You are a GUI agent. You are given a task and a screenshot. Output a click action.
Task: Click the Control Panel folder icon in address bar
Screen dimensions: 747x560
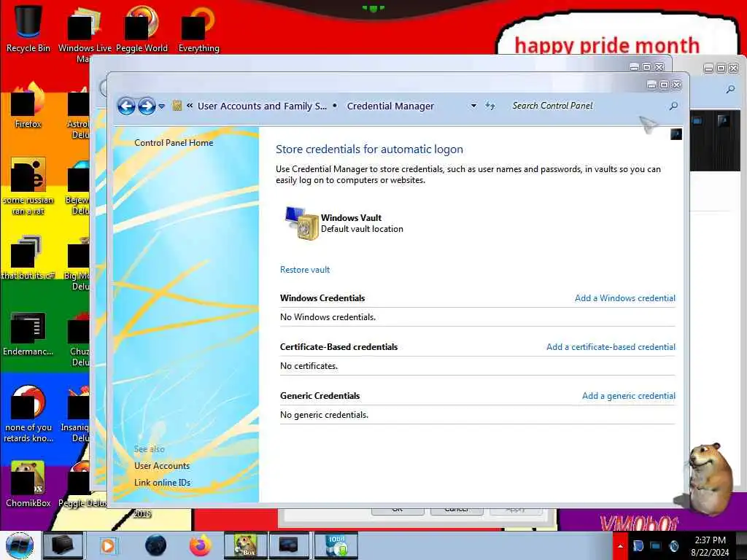pyautogui.click(x=177, y=106)
